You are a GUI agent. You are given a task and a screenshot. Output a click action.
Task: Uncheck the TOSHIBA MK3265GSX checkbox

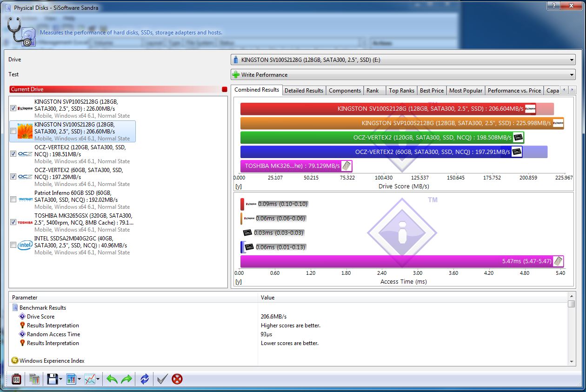pyautogui.click(x=13, y=222)
